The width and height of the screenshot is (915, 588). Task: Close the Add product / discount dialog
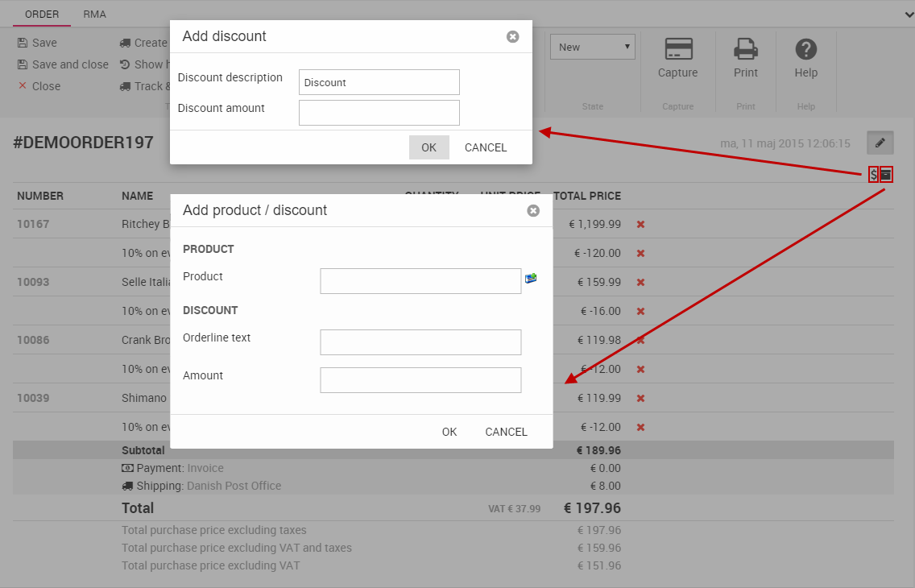[532, 210]
